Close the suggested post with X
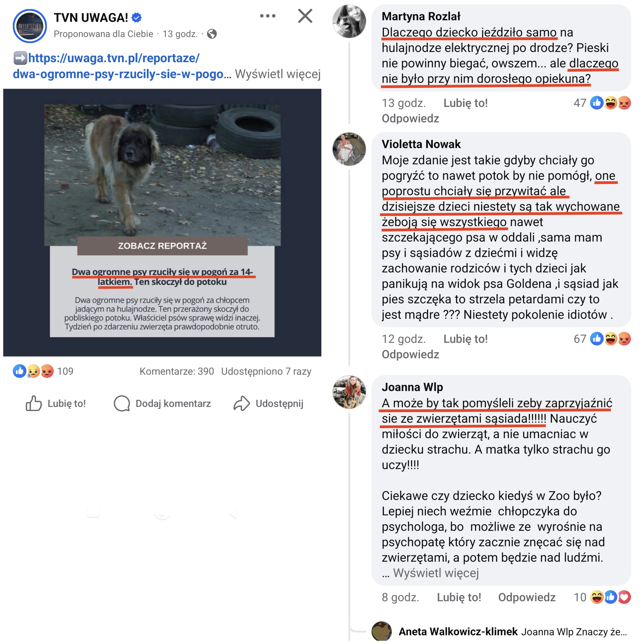644x644 pixels. [305, 16]
